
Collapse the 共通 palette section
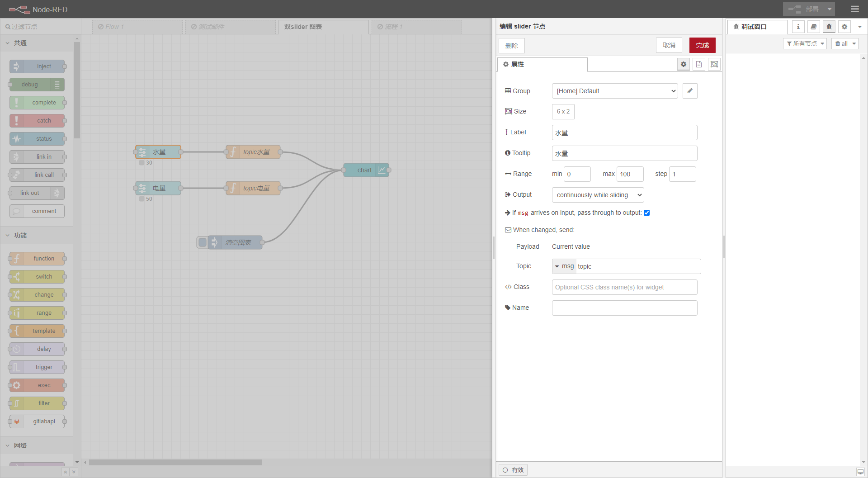(x=19, y=43)
